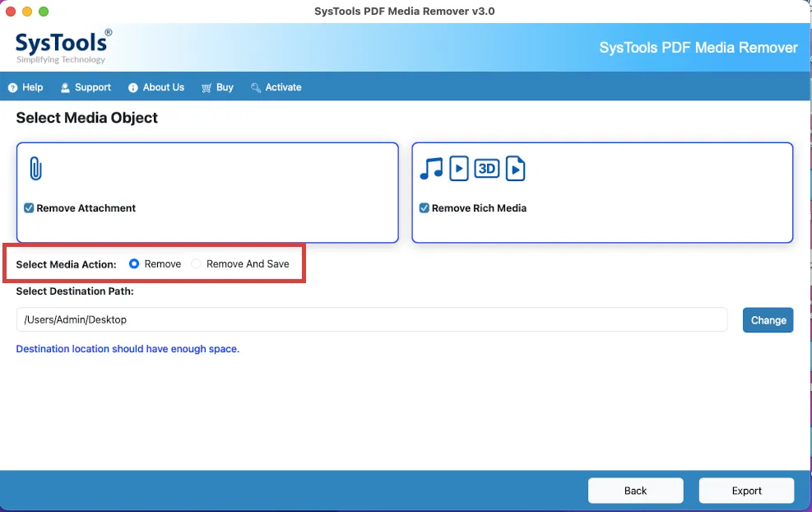The height and width of the screenshot is (512, 812).
Task: Click the Help question mark icon
Action: [13, 87]
